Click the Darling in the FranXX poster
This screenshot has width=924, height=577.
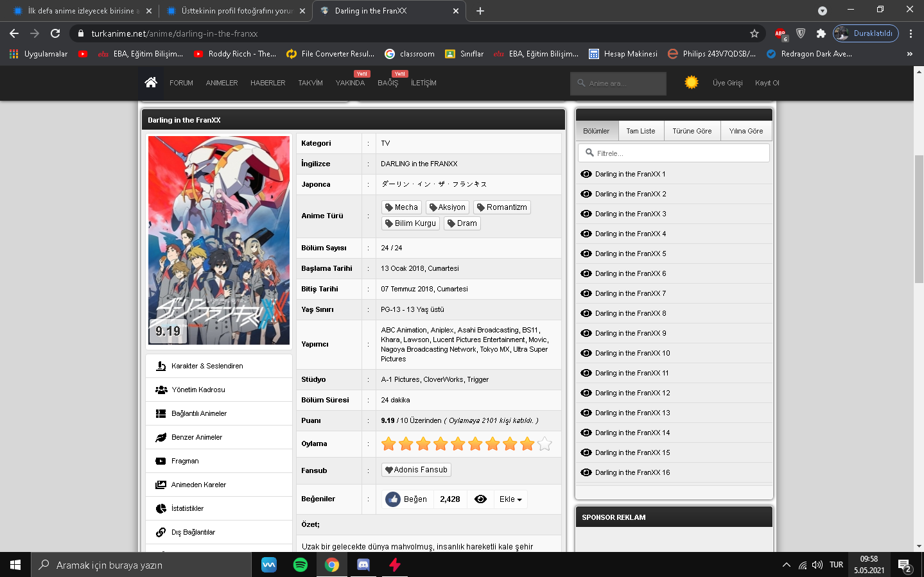pos(219,241)
